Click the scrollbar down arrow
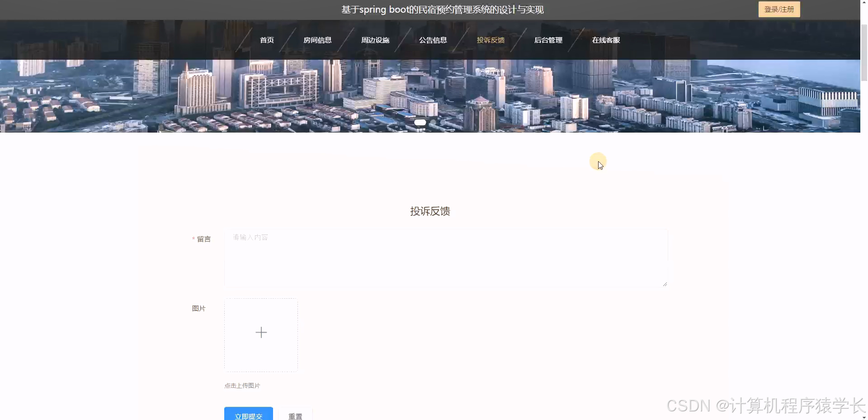This screenshot has height=420, width=868. pyautogui.click(x=864, y=417)
